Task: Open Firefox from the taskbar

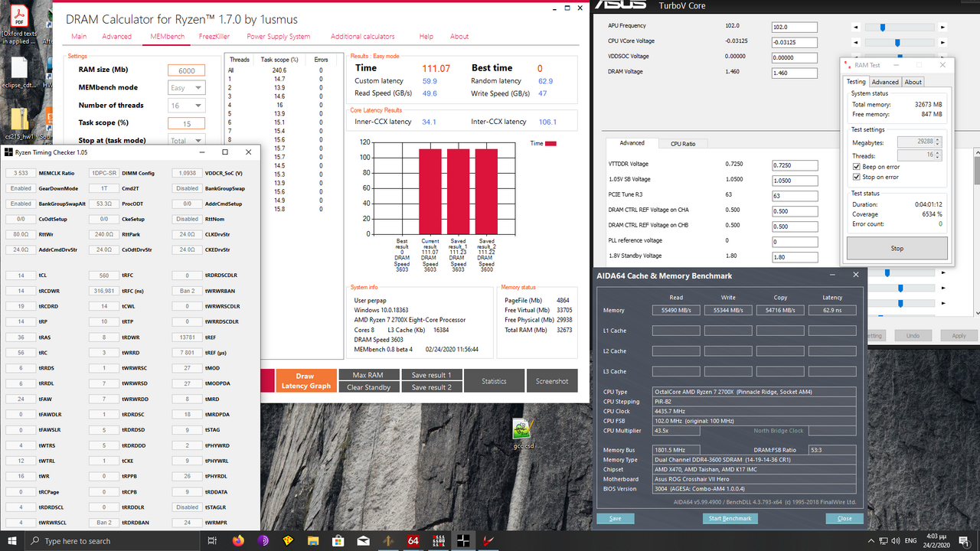Action: pyautogui.click(x=237, y=540)
